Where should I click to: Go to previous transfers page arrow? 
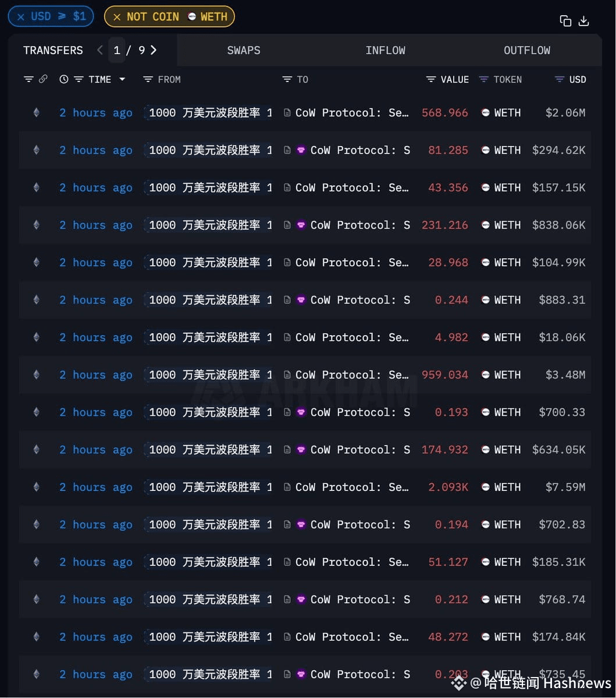tap(100, 50)
